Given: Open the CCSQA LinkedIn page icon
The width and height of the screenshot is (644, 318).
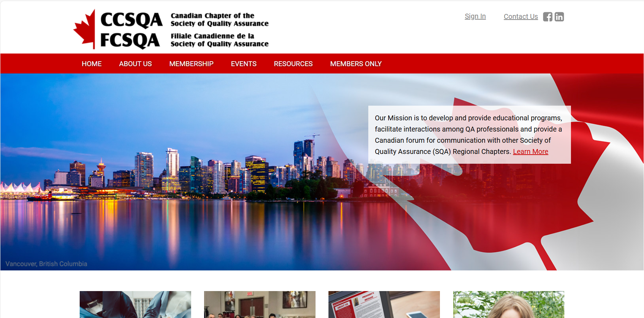Looking at the screenshot, I should click(x=559, y=16).
